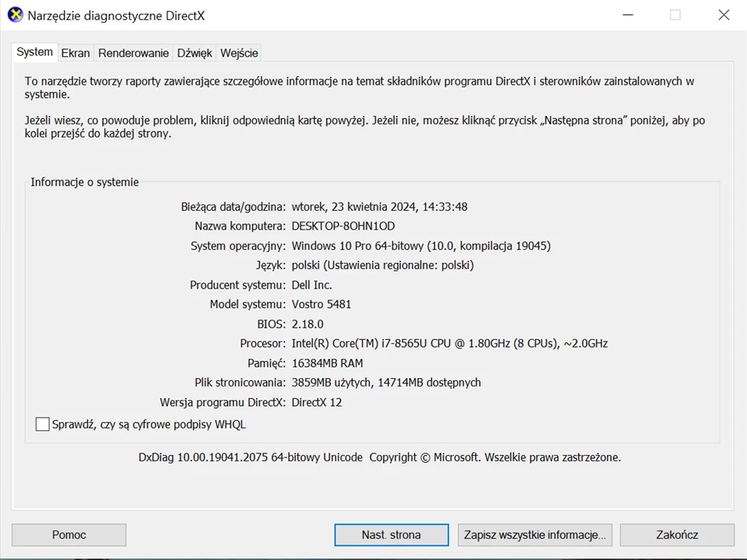Switch to the System tab

click(35, 52)
